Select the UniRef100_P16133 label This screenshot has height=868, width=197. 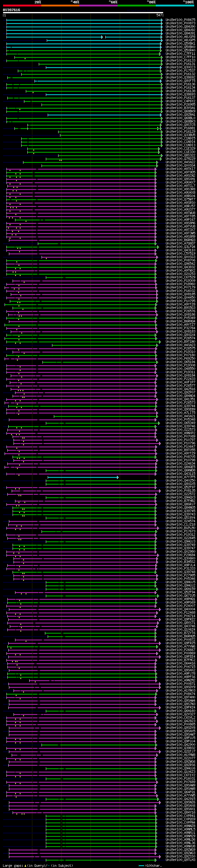pos(180,60)
